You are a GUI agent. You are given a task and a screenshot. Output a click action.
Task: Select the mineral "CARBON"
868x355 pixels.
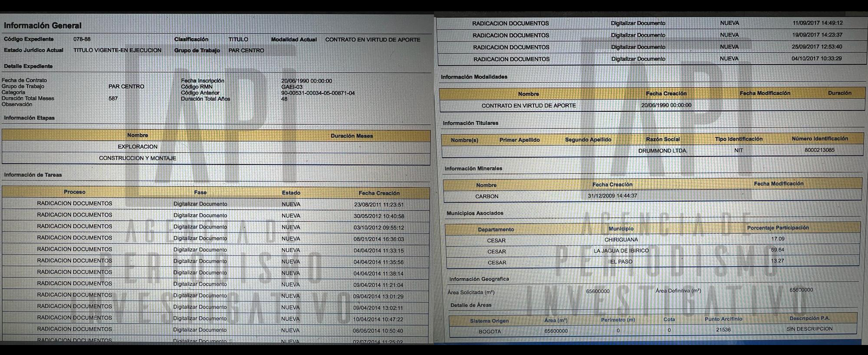(487, 196)
